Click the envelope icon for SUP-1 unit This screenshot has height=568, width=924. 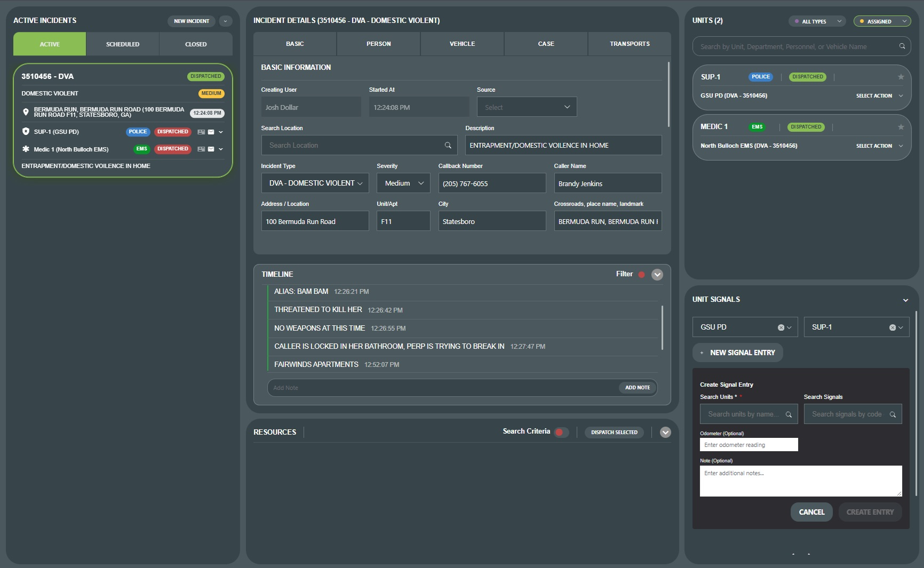pyautogui.click(x=211, y=132)
